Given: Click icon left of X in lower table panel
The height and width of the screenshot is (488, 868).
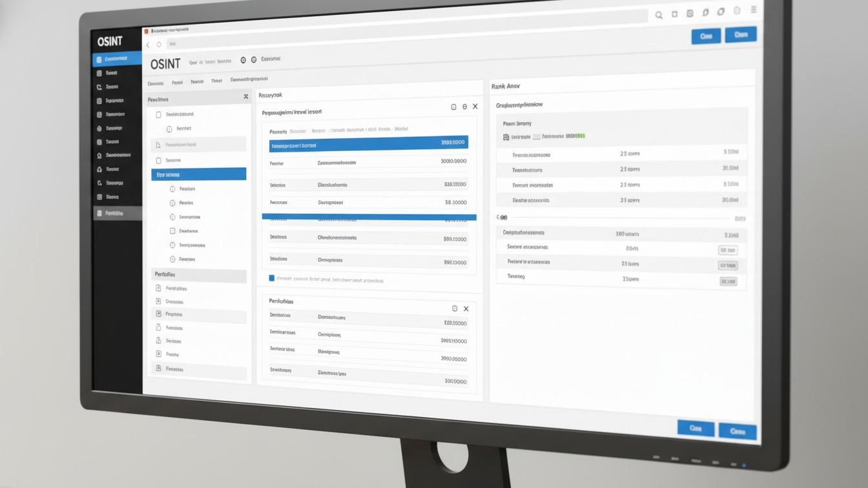Looking at the screenshot, I should tap(455, 309).
